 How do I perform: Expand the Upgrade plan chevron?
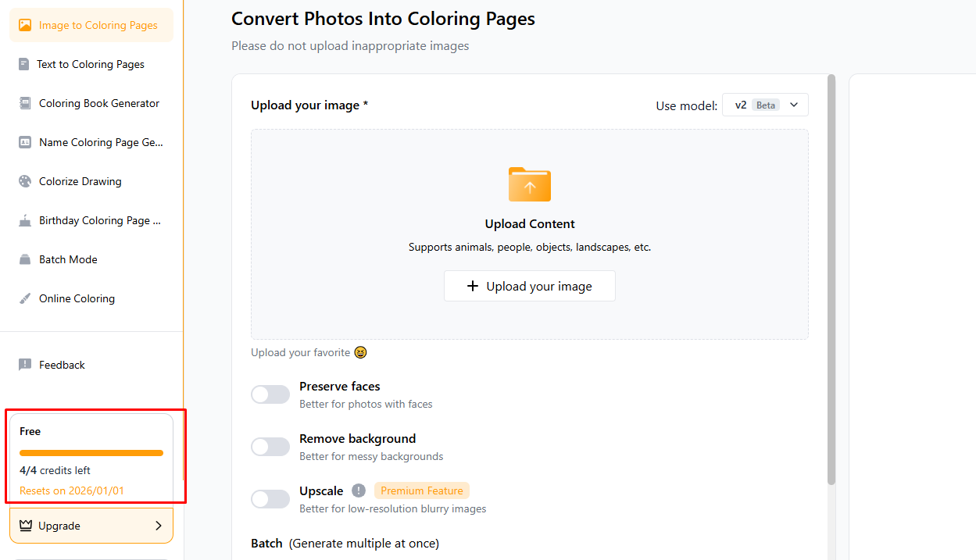(x=159, y=526)
